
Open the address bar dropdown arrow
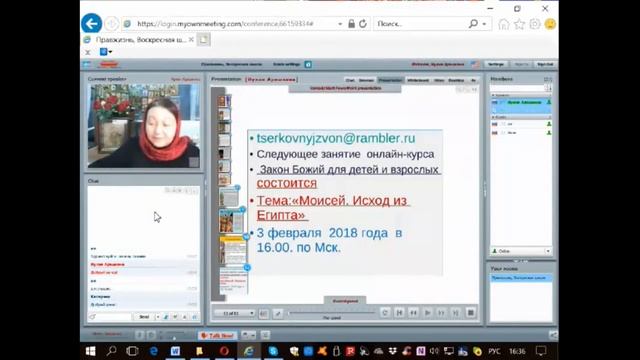(x=340, y=24)
